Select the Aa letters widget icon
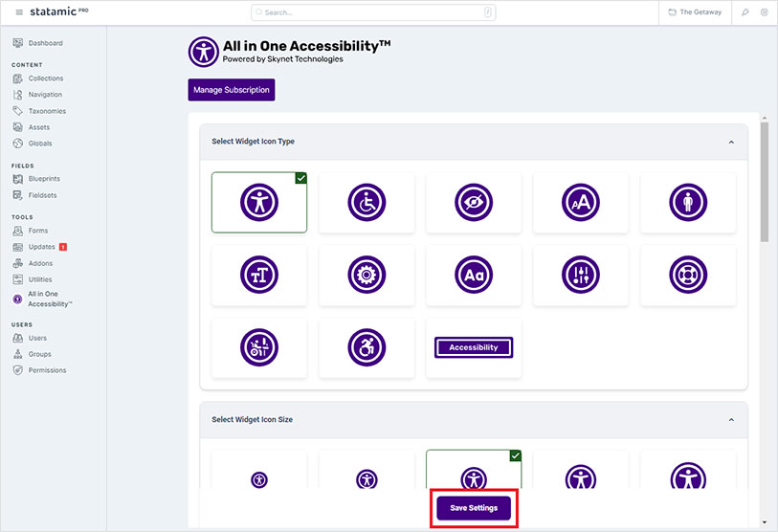The width and height of the screenshot is (778, 532). point(474,275)
